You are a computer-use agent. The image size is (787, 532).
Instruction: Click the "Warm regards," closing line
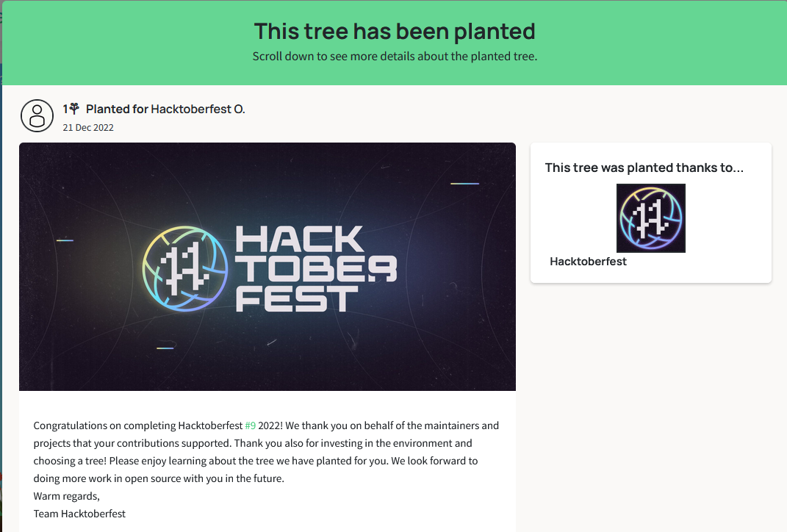pyautogui.click(x=66, y=496)
